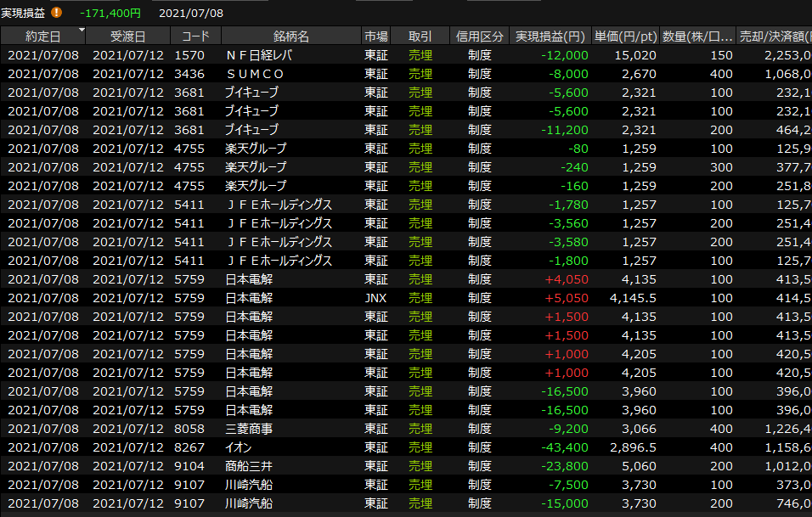Click the 銘柄名 column header
Screen dimensions: 812x517
(290, 37)
